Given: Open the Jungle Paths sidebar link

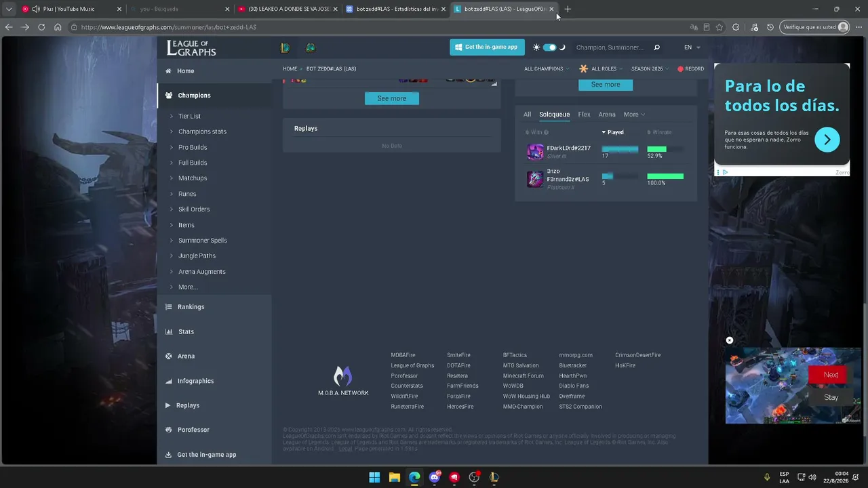Looking at the screenshot, I should (197, 256).
